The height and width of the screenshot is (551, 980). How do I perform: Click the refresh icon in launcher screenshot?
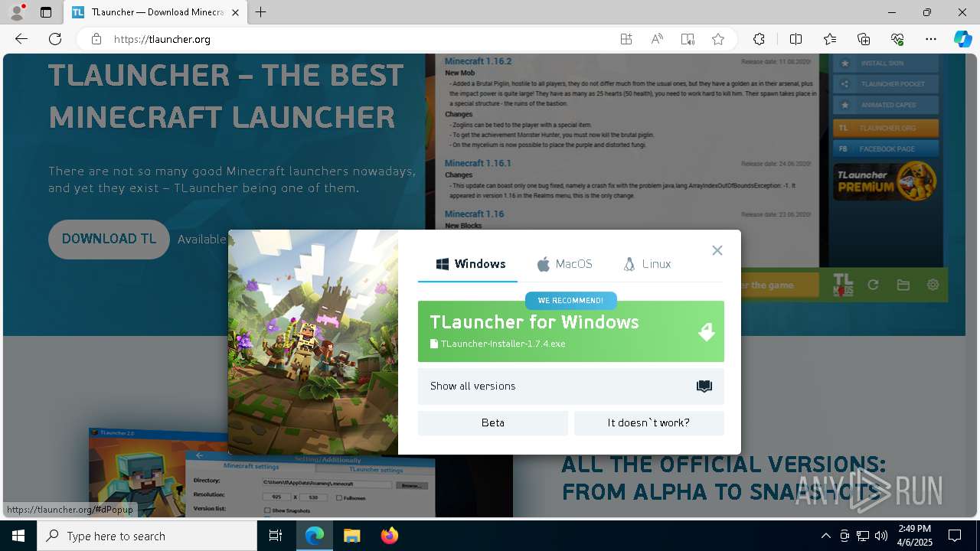coord(873,285)
